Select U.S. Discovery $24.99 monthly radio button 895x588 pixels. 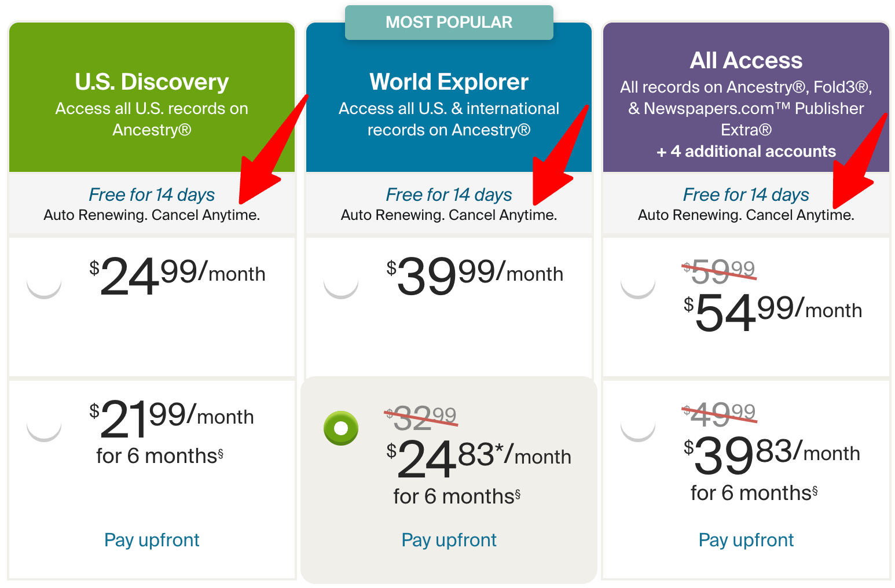tap(44, 282)
